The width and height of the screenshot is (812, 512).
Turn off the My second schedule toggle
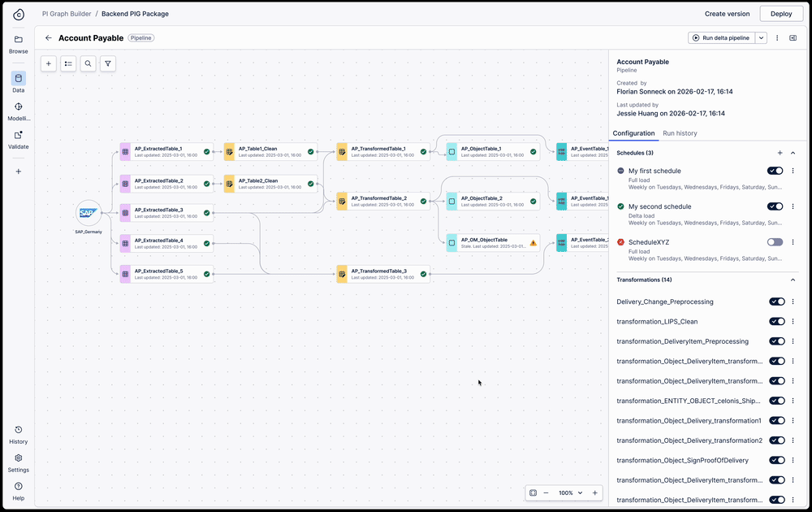tap(774, 206)
